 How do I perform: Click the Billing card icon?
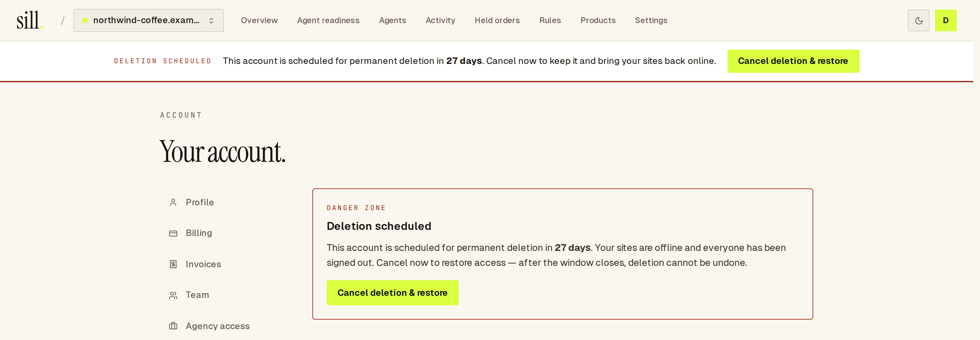[x=173, y=233]
